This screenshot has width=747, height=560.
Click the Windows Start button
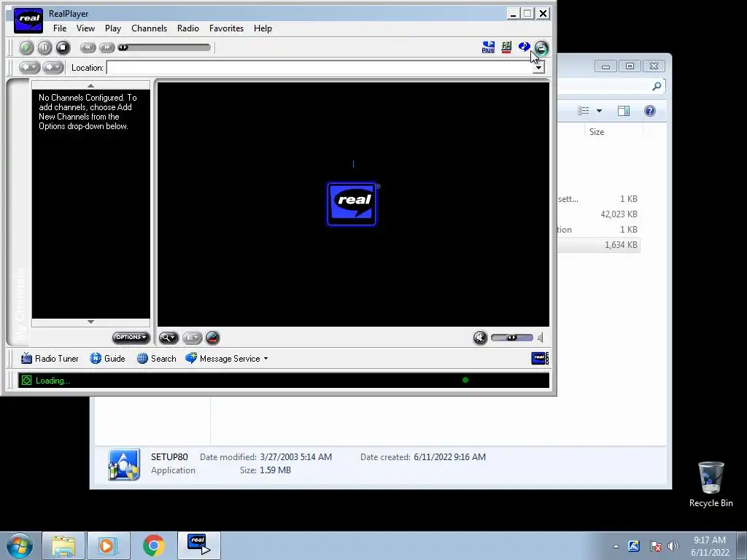(20, 545)
